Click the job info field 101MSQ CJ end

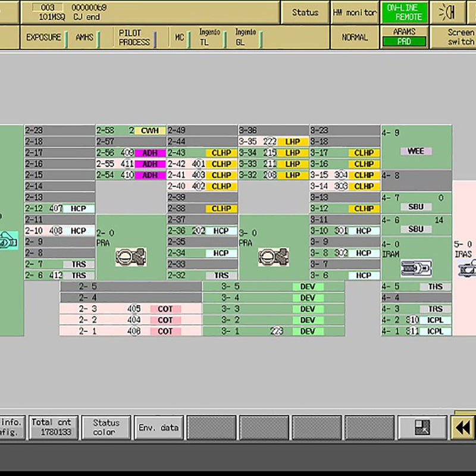click(x=151, y=12)
